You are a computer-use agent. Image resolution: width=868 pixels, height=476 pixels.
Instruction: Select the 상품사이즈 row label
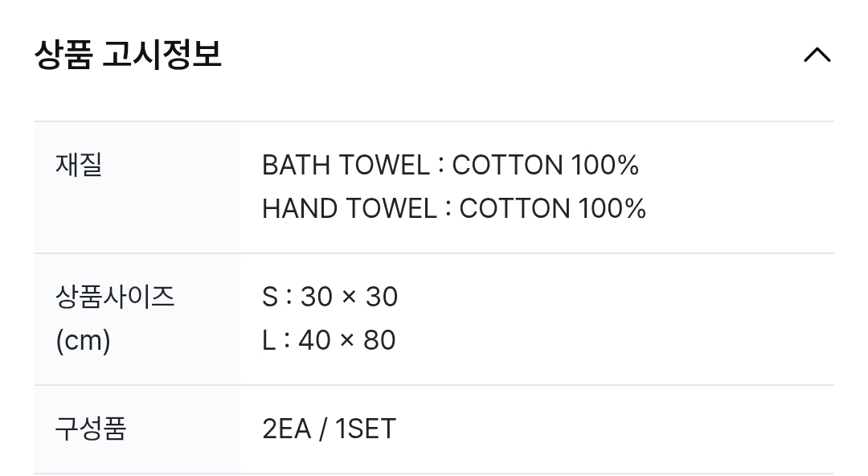[x=115, y=297]
